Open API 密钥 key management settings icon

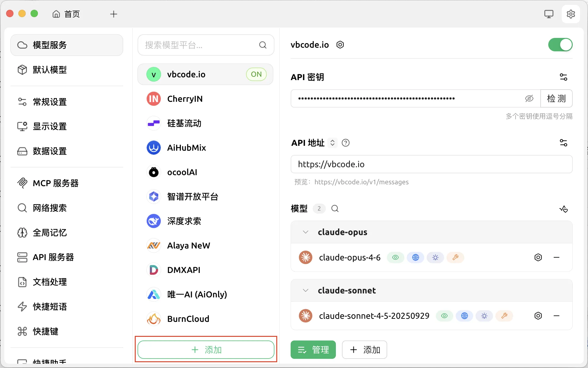click(563, 77)
